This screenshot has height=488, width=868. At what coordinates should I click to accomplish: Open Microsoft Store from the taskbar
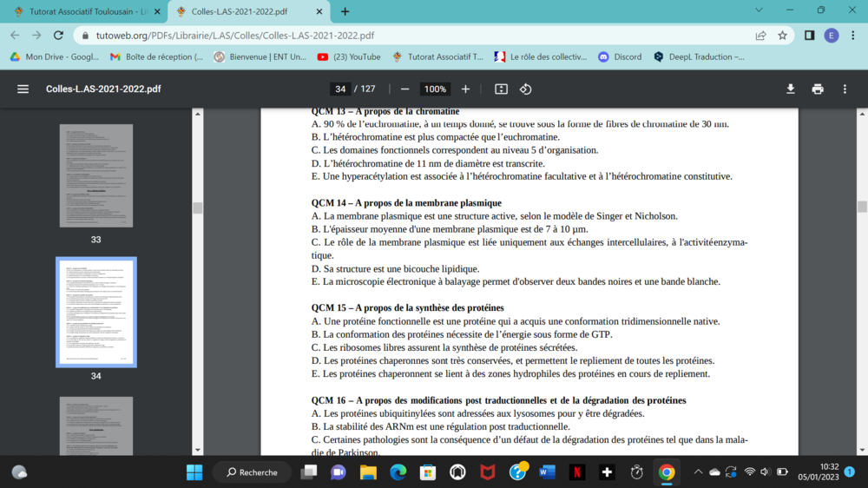428,472
